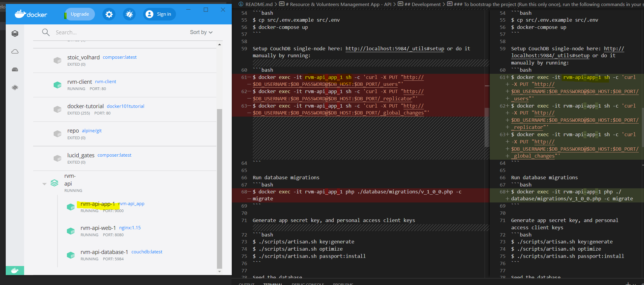The height and width of the screenshot is (285, 644).
Task: Click left diff pane vertical scrollbar
Action: click(x=487, y=127)
